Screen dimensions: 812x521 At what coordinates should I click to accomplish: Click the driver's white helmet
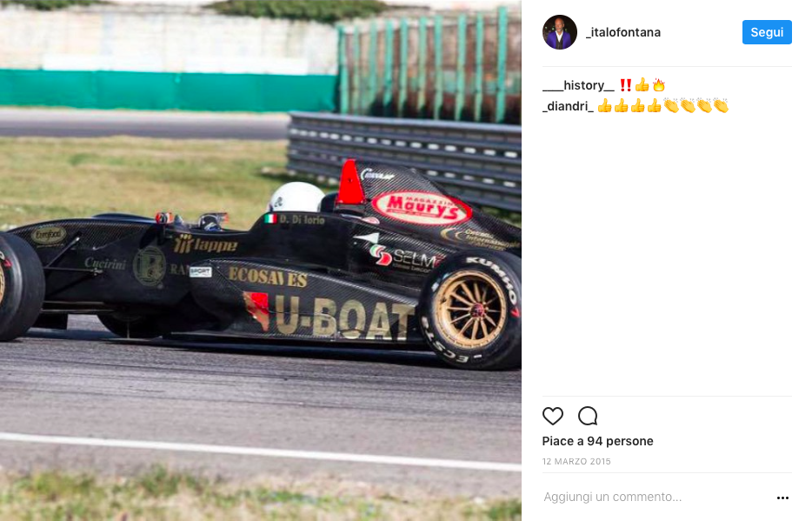coord(296,197)
